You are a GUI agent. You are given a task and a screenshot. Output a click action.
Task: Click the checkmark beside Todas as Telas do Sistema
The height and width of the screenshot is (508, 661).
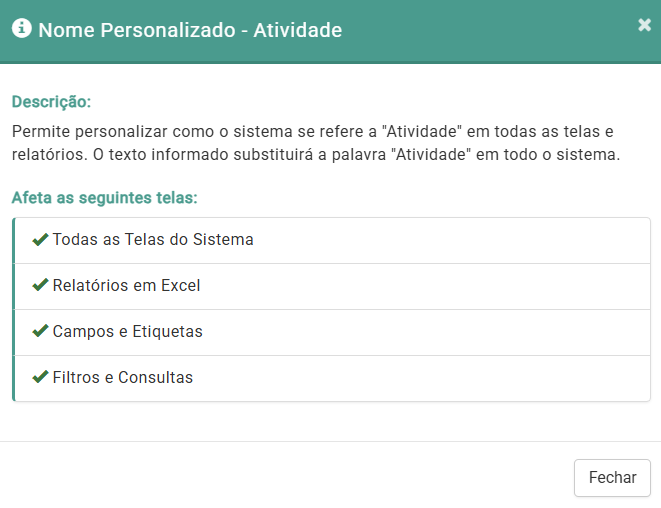coord(40,240)
